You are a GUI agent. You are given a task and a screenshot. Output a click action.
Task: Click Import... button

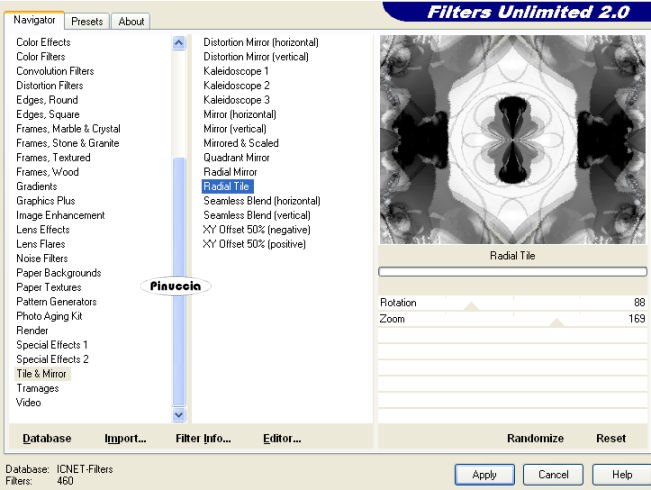pos(125,438)
